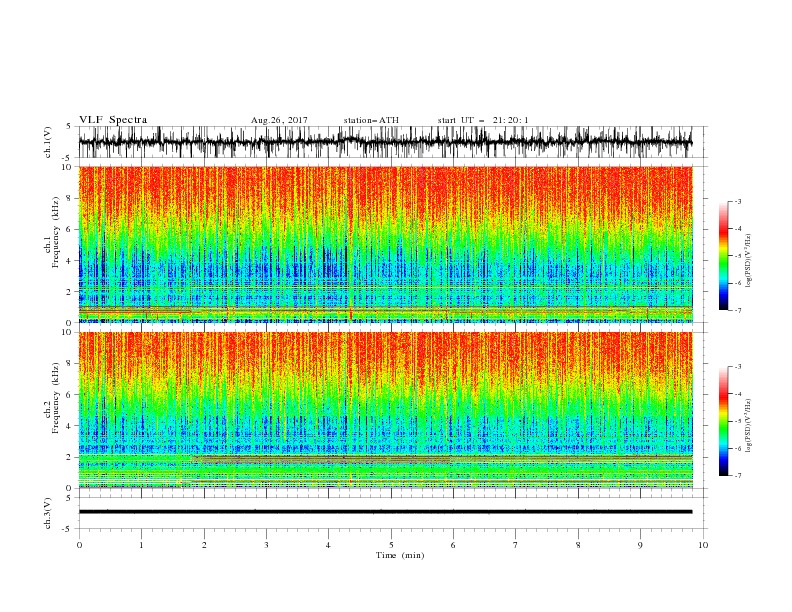Click time axis tick label "0"
This screenshot has width=792, height=612.
79,545
